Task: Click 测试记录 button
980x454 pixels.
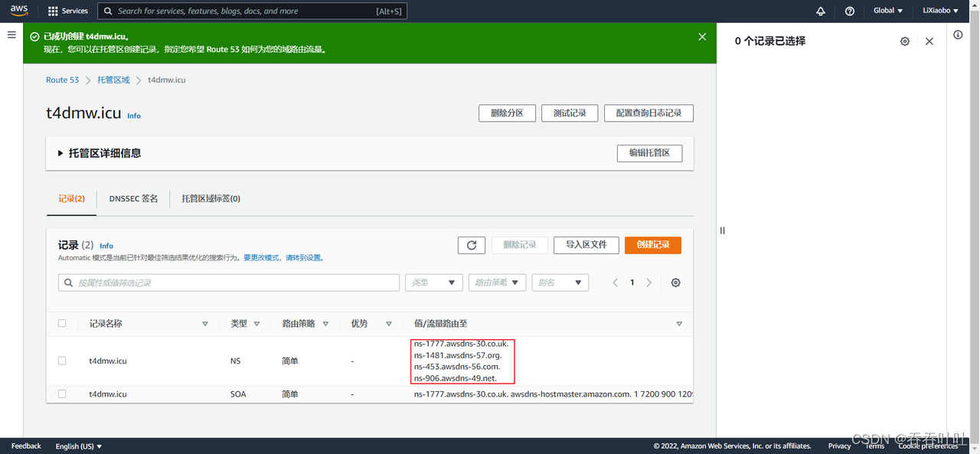Action: coord(570,113)
